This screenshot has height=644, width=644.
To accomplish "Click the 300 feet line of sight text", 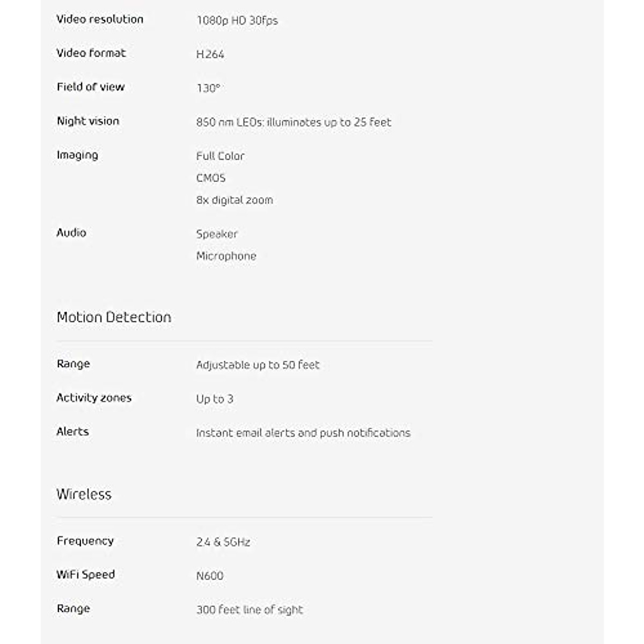I will 249,610.
